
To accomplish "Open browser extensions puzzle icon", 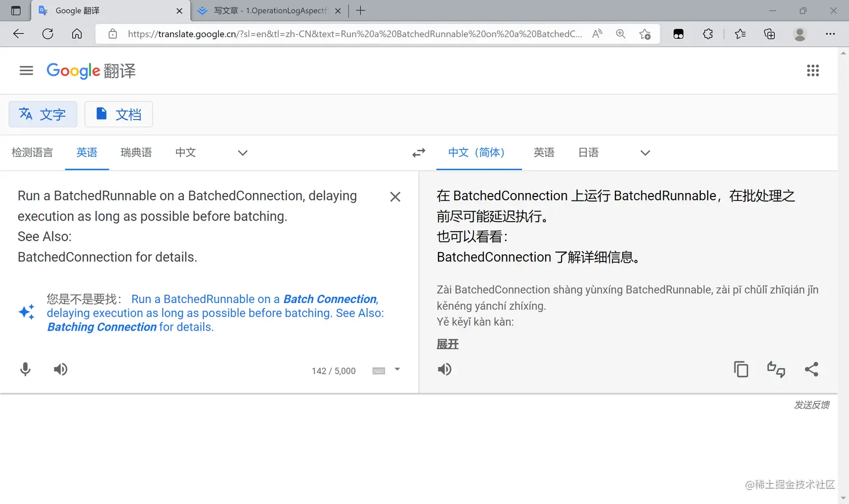I will tap(708, 34).
